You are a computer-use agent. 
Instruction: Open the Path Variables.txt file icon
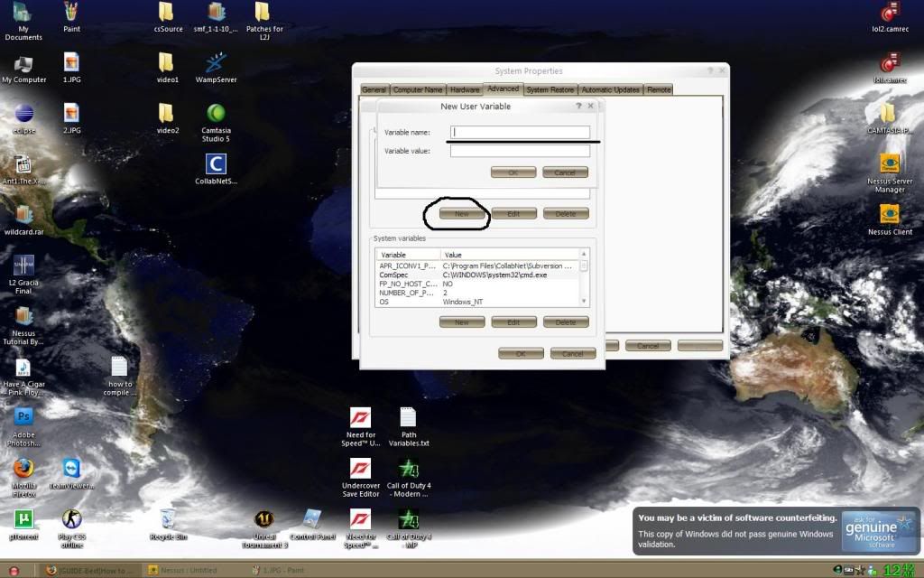click(x=408, y=418)
